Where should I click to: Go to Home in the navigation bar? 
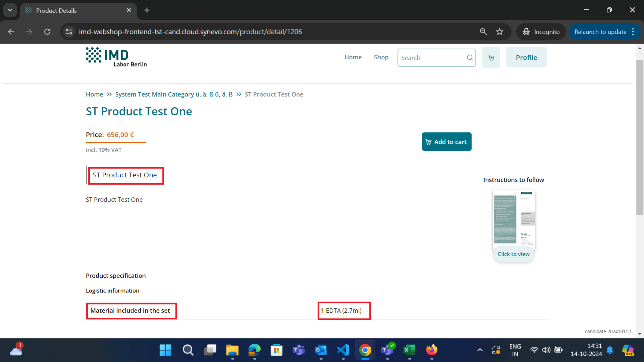pos(353,57)
